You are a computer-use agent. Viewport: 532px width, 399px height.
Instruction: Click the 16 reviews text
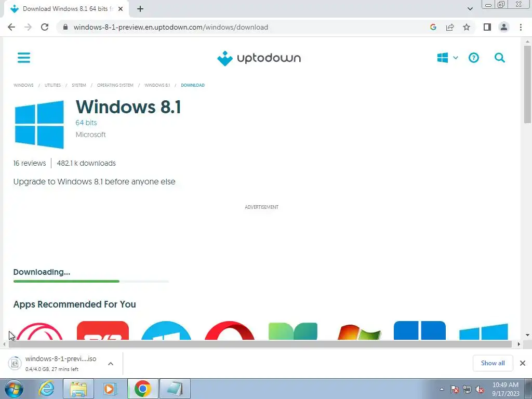30,163
